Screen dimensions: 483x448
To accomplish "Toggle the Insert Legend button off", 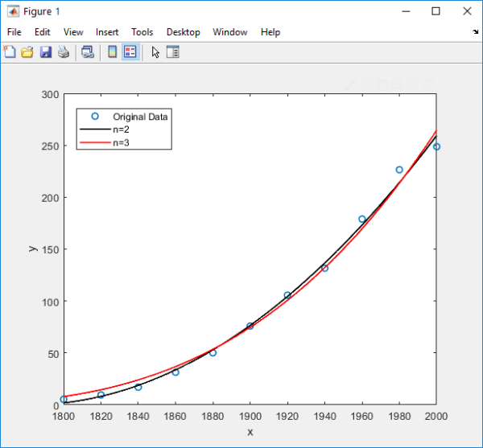I will pos(130,52).
